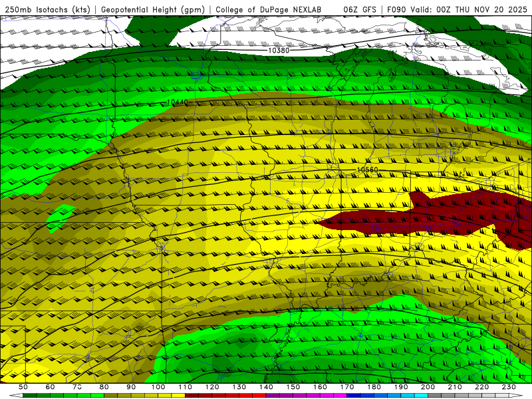Click the small green patch inside the olive area

click(x=60, y=218)
